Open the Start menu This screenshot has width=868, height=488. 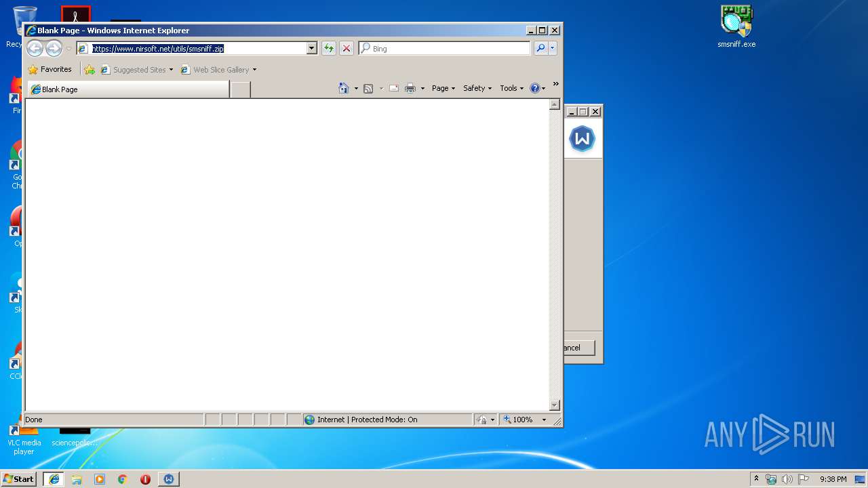pos(19,479)
